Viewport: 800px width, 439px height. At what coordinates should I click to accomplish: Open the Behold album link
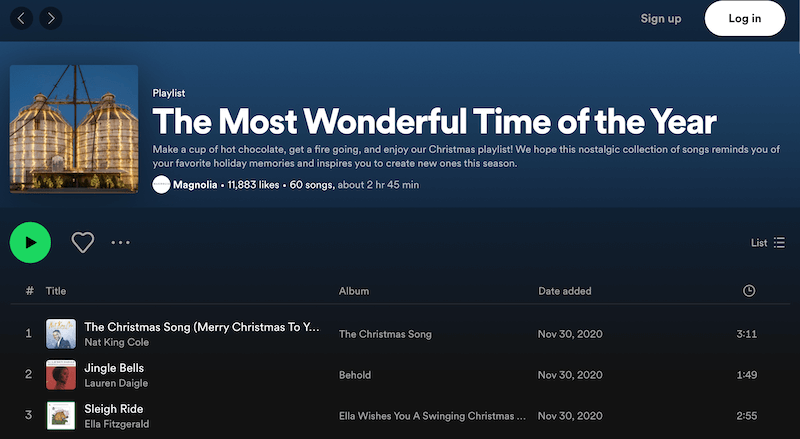click(x=355, y=375)
